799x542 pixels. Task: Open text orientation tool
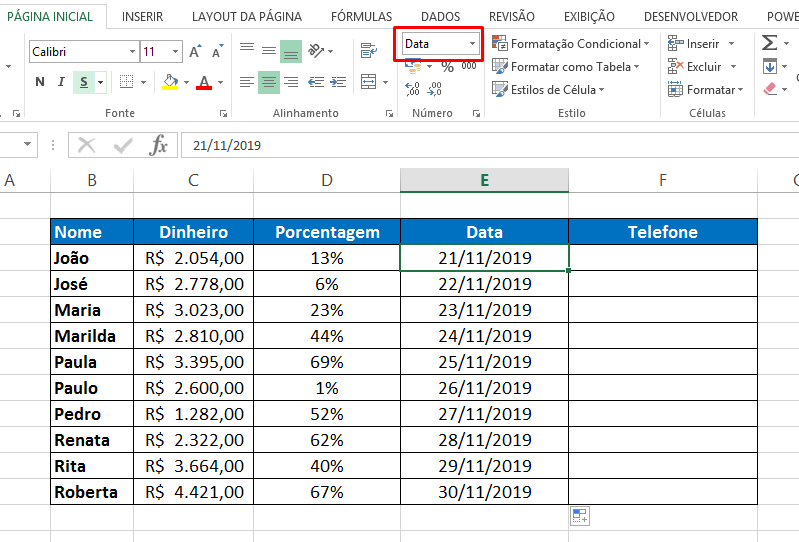point(316,51)
